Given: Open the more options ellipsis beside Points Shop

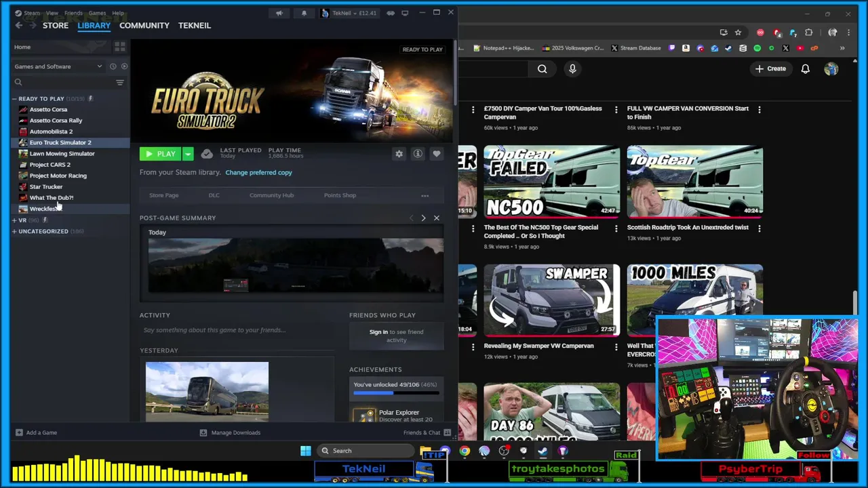Looking at the screenshot, I should pyautogui.click(x=425, y=195).
